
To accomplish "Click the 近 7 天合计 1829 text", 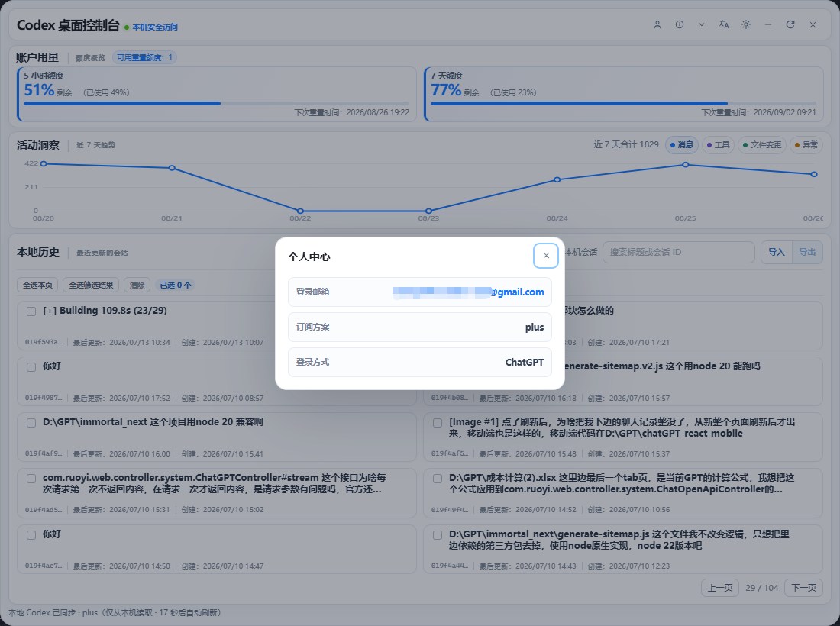I will coord(626,144).
